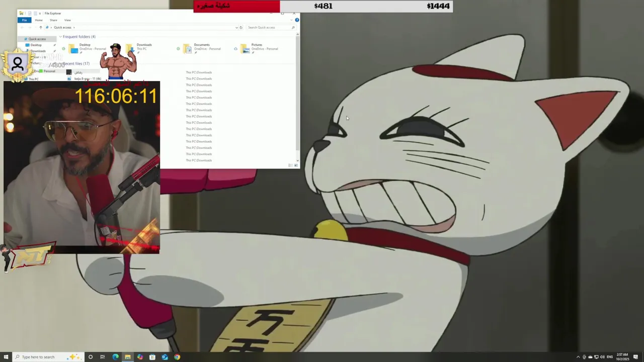Open the File tab in File Explorer
The width and height of the screenshot is (644, 362).
tap(24, 20)
